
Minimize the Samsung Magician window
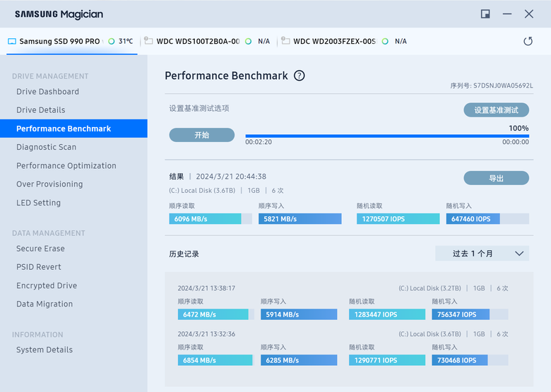point(507,14)
